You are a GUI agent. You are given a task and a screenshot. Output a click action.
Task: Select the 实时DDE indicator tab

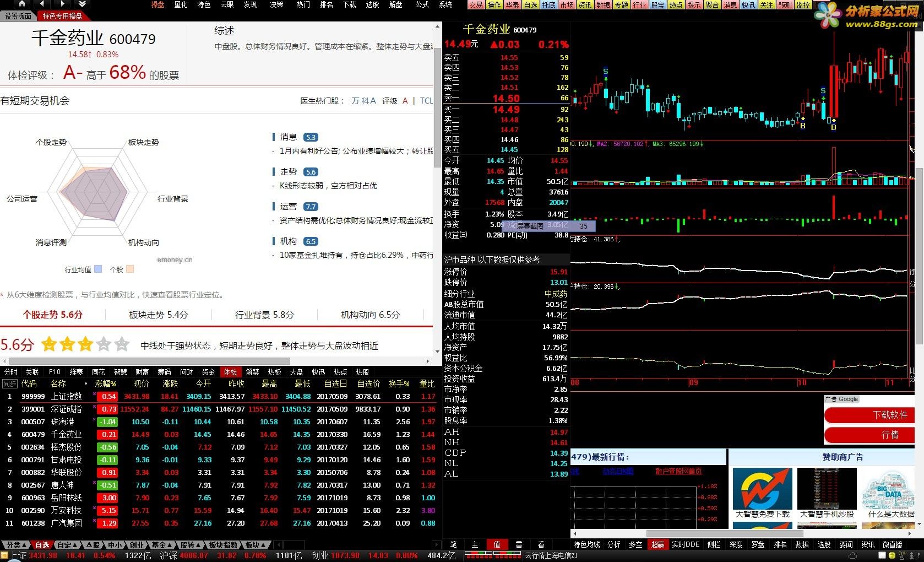[686, 544]
